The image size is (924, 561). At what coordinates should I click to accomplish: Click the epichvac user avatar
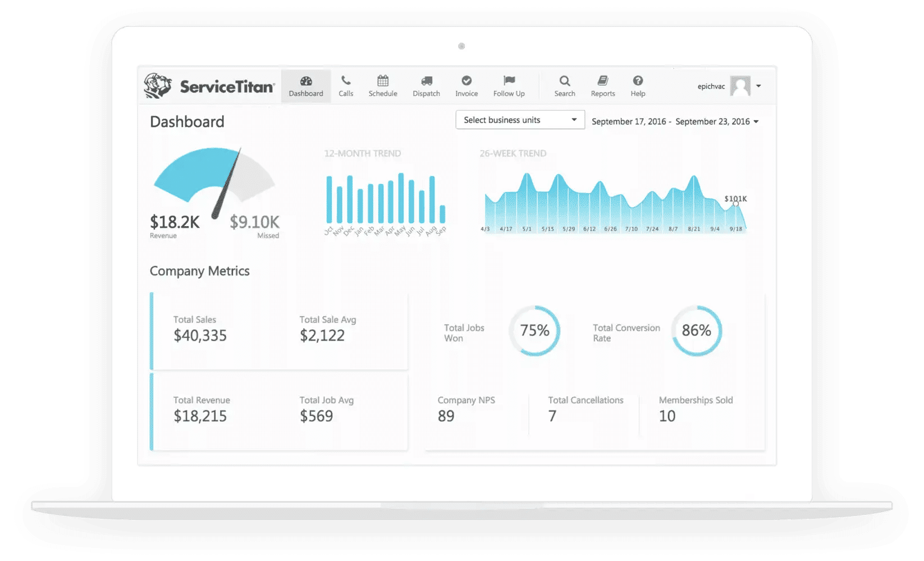point(740,86)
